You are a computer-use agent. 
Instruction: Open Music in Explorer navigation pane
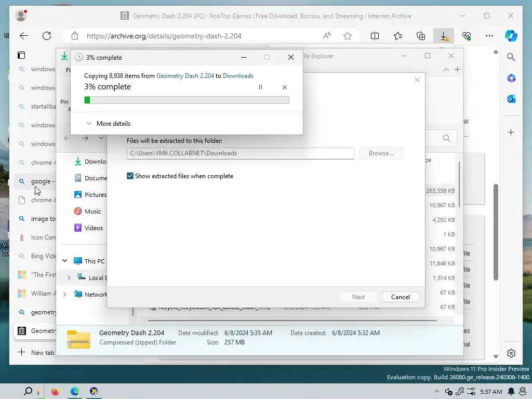point(87,211)
